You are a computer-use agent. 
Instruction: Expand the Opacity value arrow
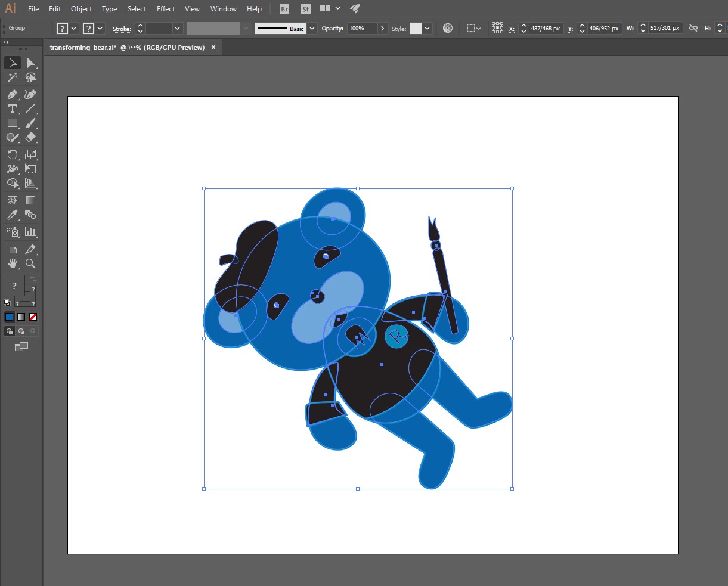[x=382, y=28]
